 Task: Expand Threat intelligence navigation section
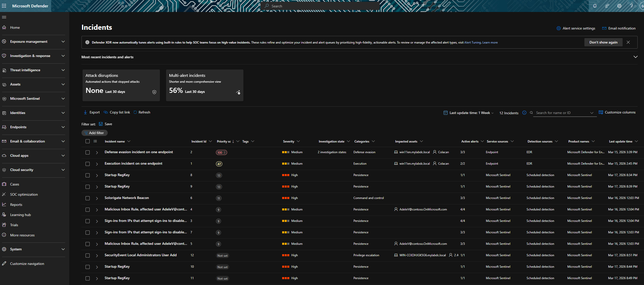tap(33, 70)
